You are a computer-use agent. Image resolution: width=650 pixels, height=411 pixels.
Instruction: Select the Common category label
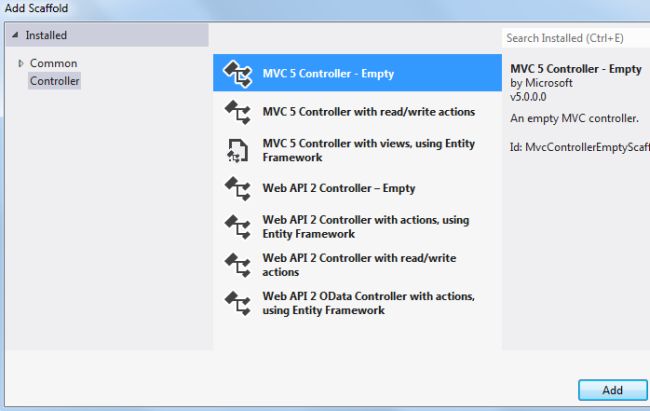53,63
